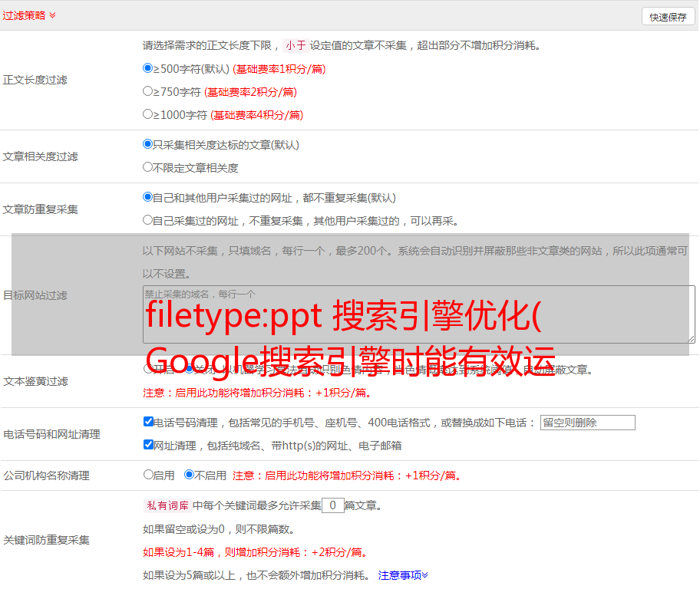
Task: Click the 文章相关度过滤 row label
Action: 40,156
